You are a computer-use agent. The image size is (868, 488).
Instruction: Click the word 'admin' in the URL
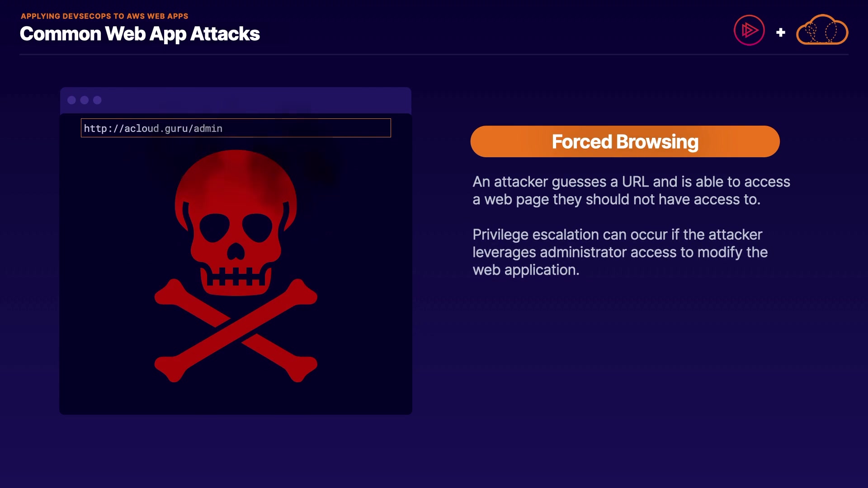tap(208, 129)
